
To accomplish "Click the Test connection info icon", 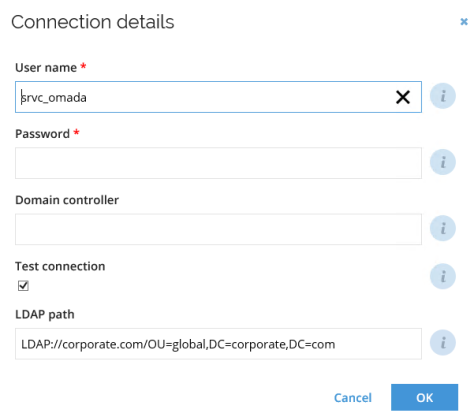I will pos(443,276).
